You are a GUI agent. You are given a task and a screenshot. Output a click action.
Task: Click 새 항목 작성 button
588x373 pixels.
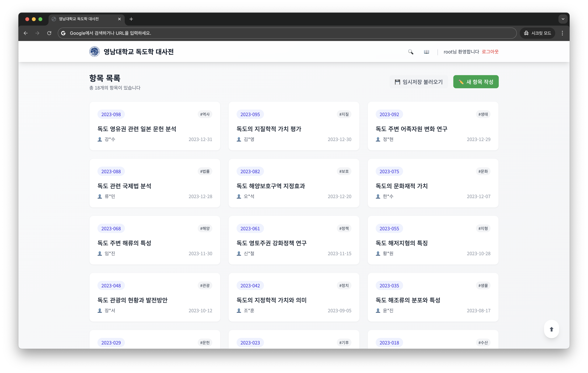coord(476,82)
